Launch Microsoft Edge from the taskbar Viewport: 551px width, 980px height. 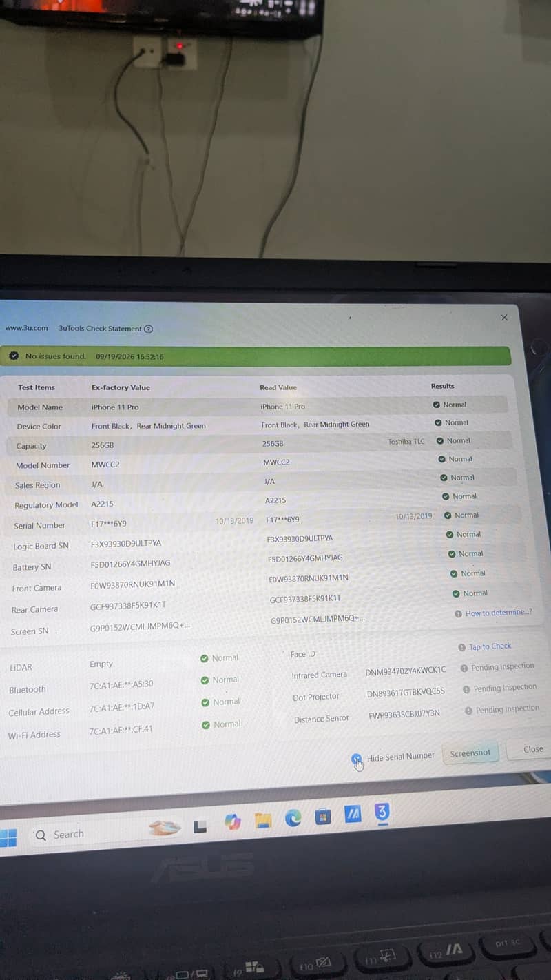pyautogui.click(x=293, y=817)
